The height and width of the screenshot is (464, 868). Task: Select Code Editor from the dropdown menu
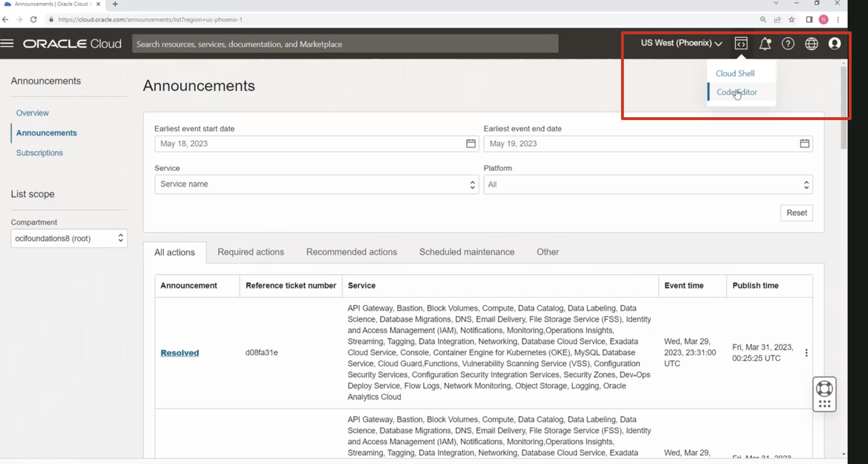point(737,92)
